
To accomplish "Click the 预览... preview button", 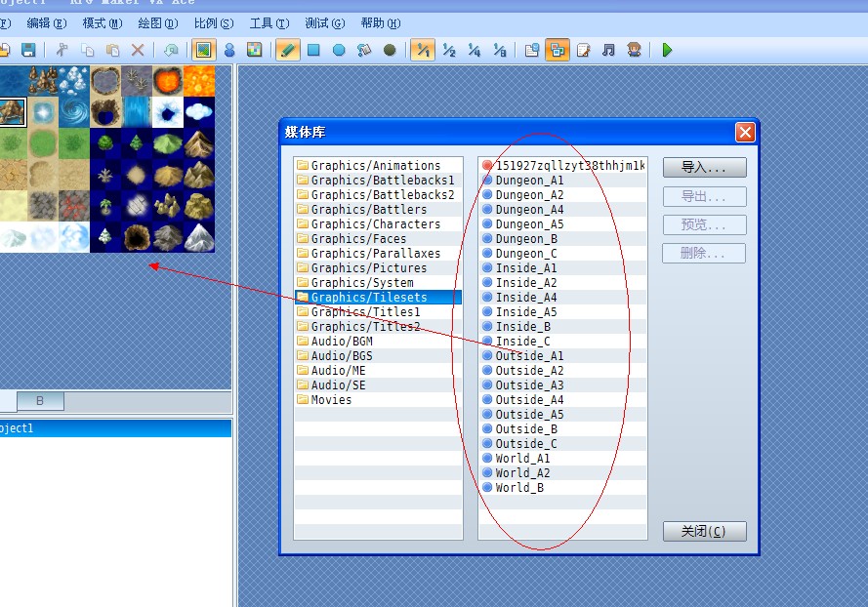I will pos(704,224).
